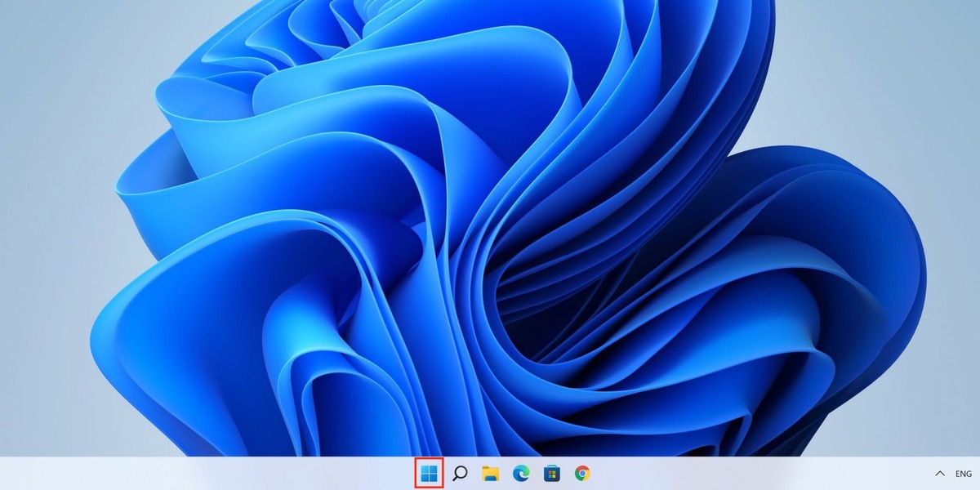Click the ENG language indicator
Screen dimensions: 980x490
tap(963, 474)
